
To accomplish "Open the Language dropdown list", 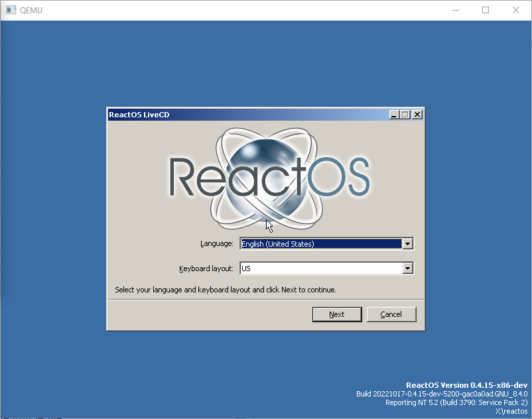I will click(x=407, y=243).
